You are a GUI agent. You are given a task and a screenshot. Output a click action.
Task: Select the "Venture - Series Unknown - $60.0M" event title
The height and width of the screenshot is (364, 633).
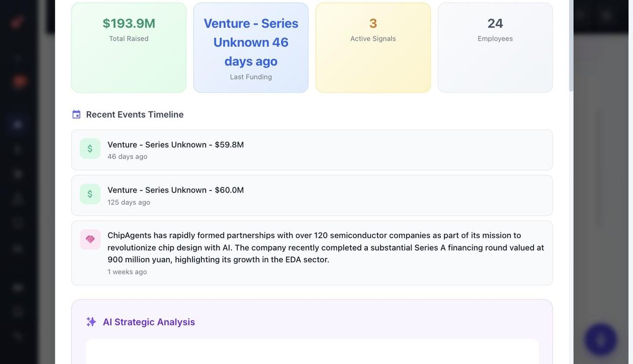(x=176, y=190)
